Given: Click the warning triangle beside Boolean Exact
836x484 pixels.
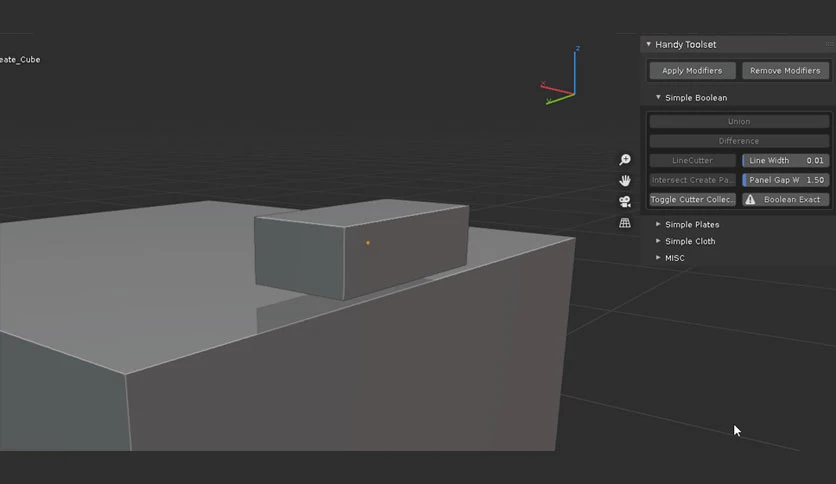Looking at the screenshot, I should (750, 199).
